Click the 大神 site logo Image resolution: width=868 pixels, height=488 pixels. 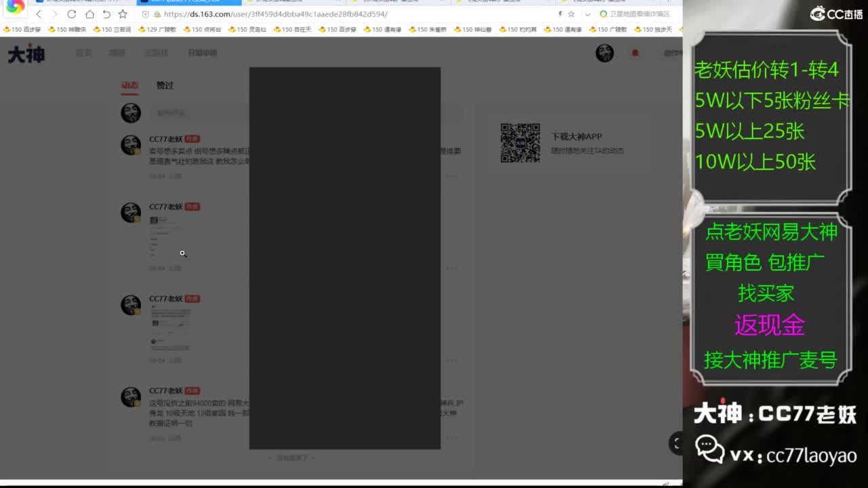click(x=25, y=53)
